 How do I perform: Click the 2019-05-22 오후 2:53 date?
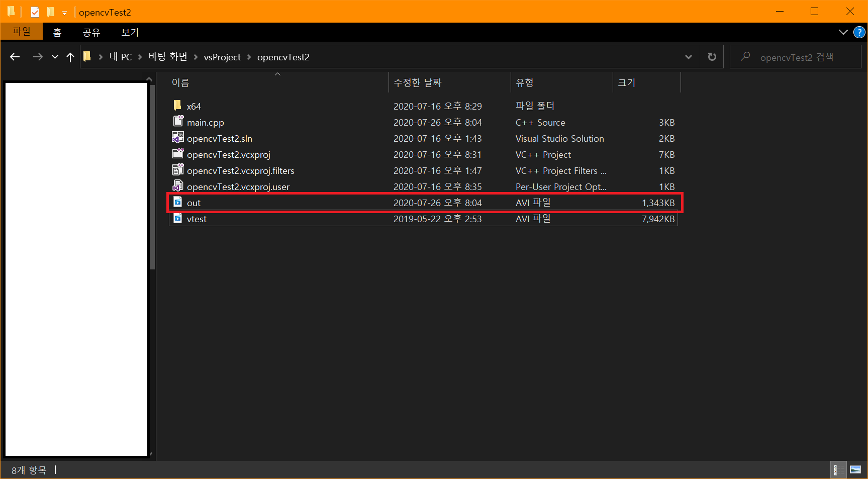[437, 219]
